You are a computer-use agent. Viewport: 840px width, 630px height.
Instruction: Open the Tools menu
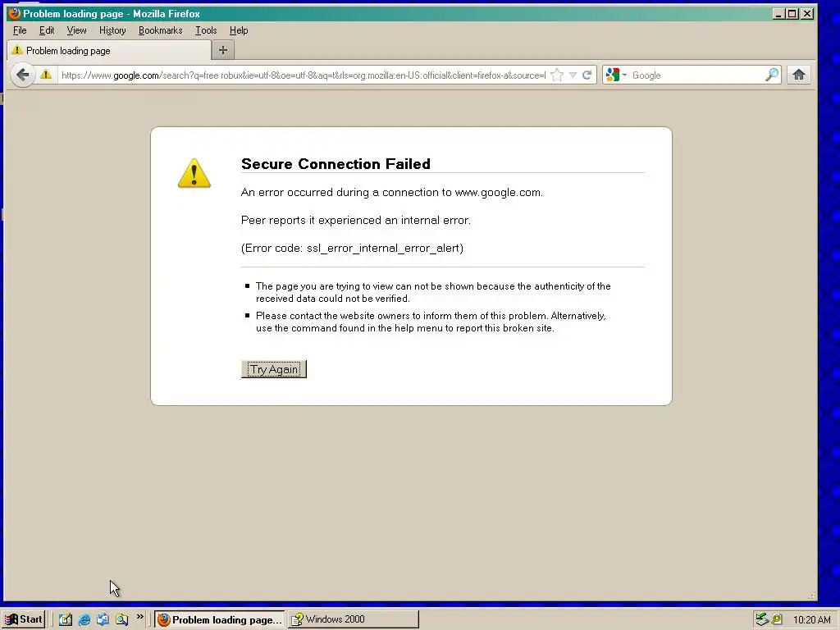click(x=206, y=30)
